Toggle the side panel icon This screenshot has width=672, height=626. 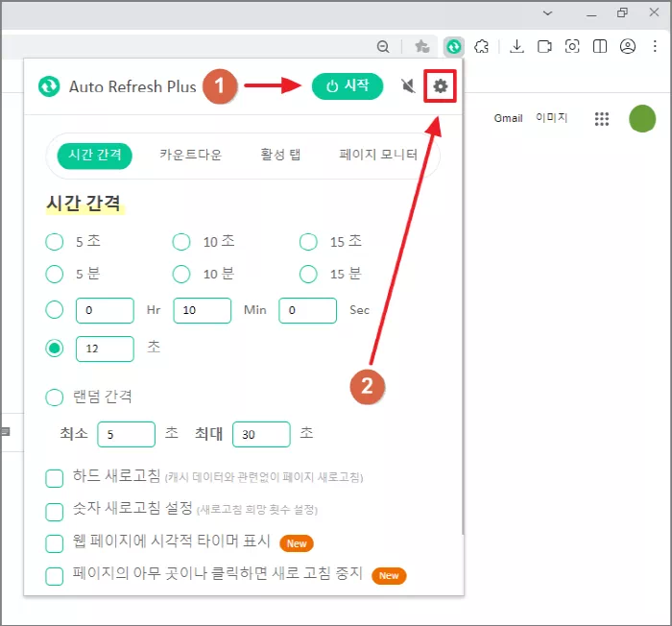click(x=600, y=46)
